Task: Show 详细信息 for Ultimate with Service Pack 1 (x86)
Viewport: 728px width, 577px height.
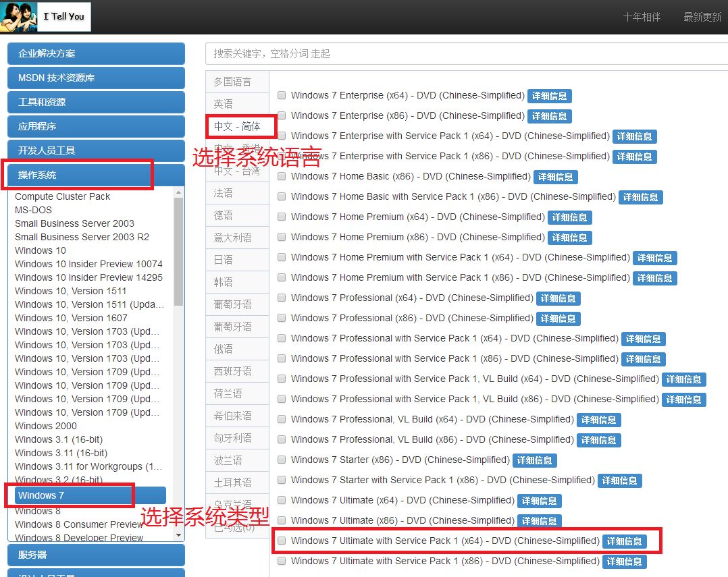Action: (x=625, y=561)
